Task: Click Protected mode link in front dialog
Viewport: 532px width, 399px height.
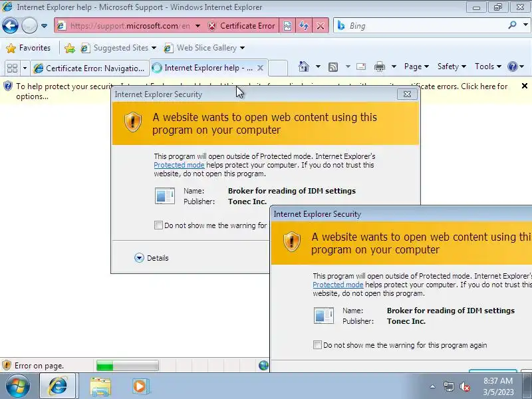Action: click(338, 285)
